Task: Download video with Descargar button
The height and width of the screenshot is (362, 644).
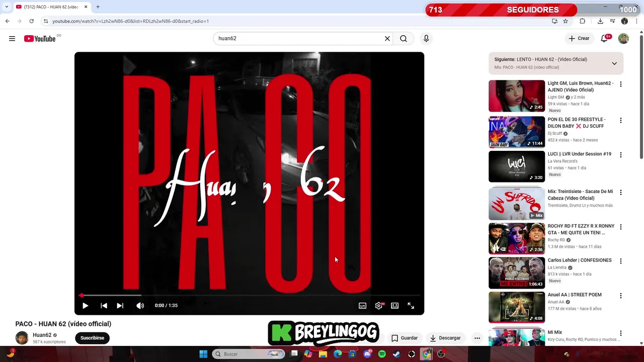Action: click(445, 338)
